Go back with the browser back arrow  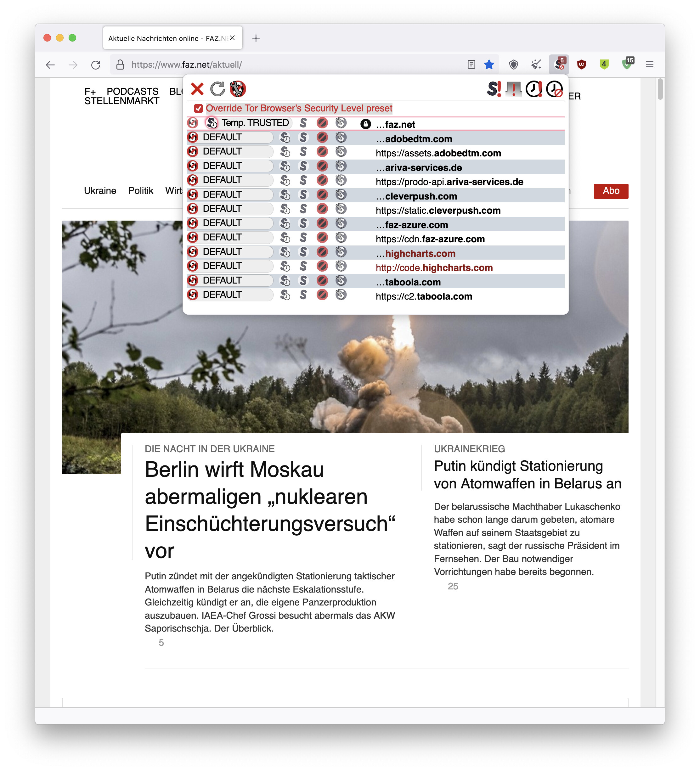[50, 65]
